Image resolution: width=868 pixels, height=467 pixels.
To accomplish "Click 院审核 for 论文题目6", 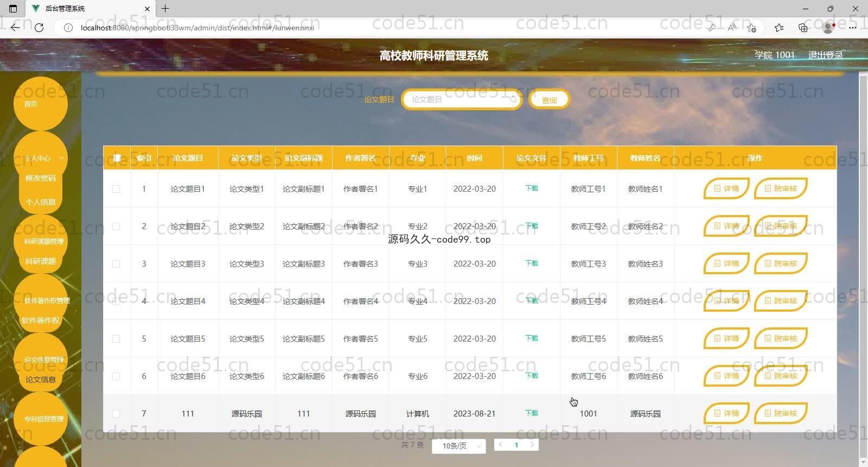I will [781, 376].
